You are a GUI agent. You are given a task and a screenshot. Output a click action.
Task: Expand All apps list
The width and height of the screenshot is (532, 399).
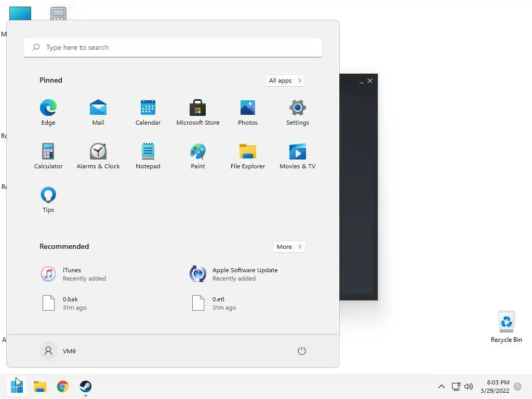pyautogui.click(x=285, y=81)
